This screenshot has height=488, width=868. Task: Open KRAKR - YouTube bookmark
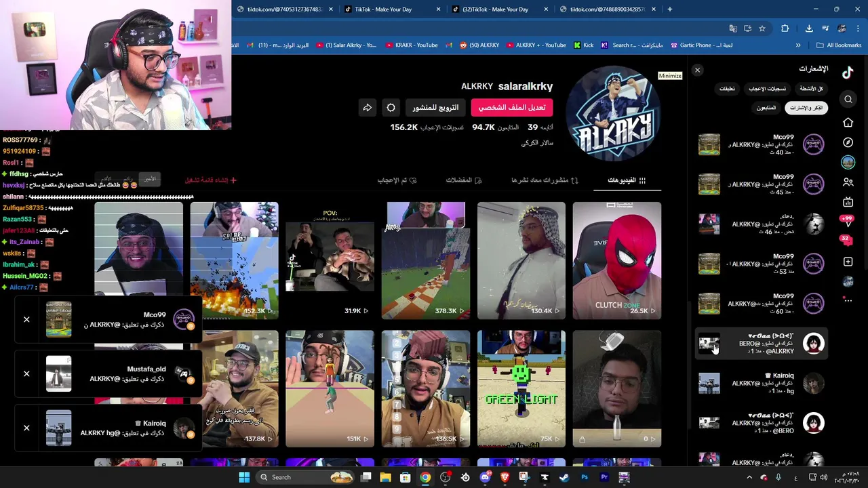pyautogui.click(x=412, y=45)
